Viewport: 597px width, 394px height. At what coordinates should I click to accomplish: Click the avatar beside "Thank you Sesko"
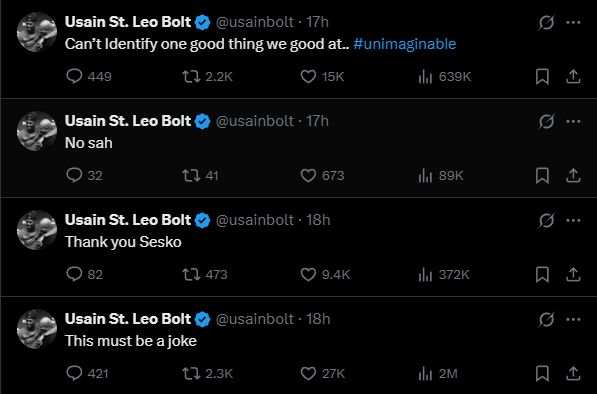point(37,230)
